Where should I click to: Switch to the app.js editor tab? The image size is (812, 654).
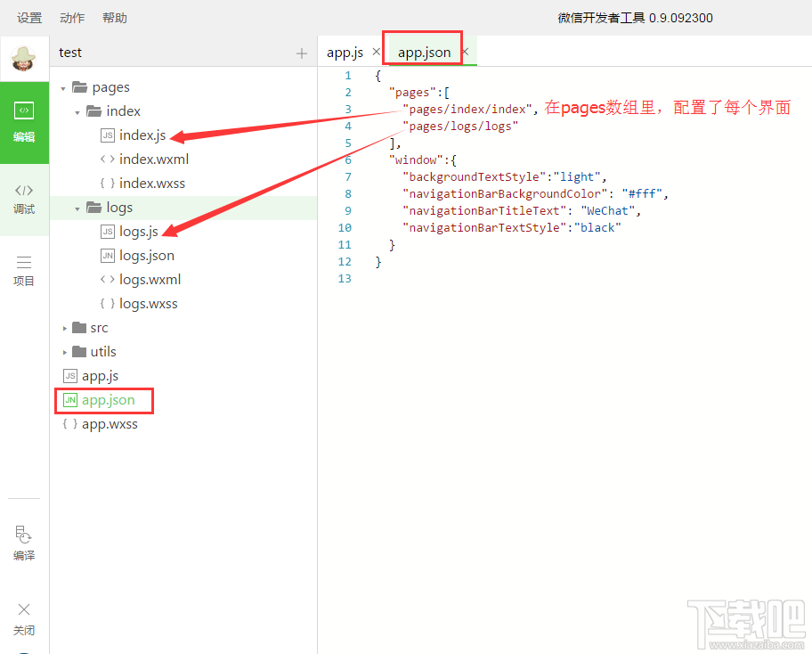click(345, 53)
